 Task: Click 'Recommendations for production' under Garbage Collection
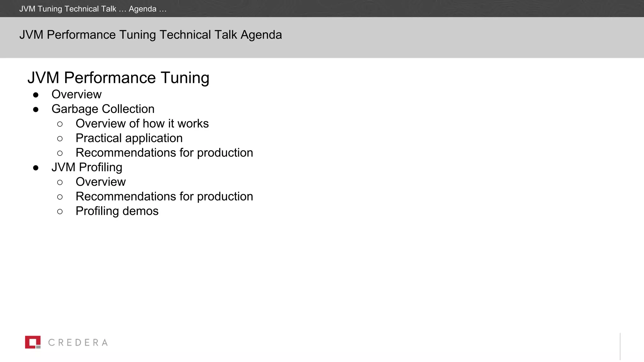click(x=164, y=153)
